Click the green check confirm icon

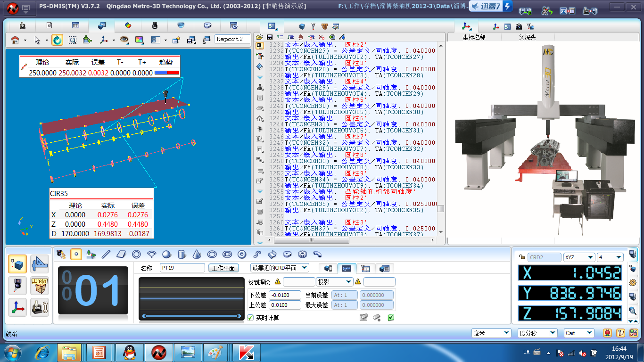point(391,318)
